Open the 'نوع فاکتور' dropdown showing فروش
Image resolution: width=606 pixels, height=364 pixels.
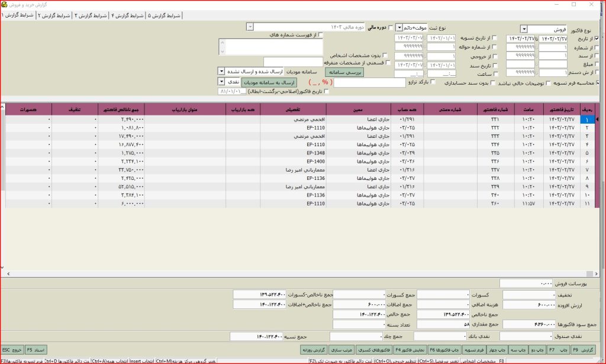[x=524, y=29]
